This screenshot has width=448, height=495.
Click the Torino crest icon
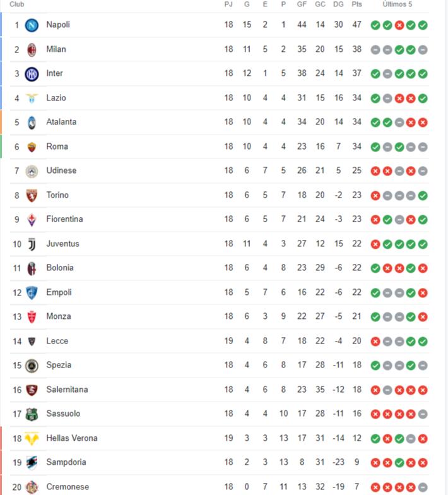pos(32,195)
